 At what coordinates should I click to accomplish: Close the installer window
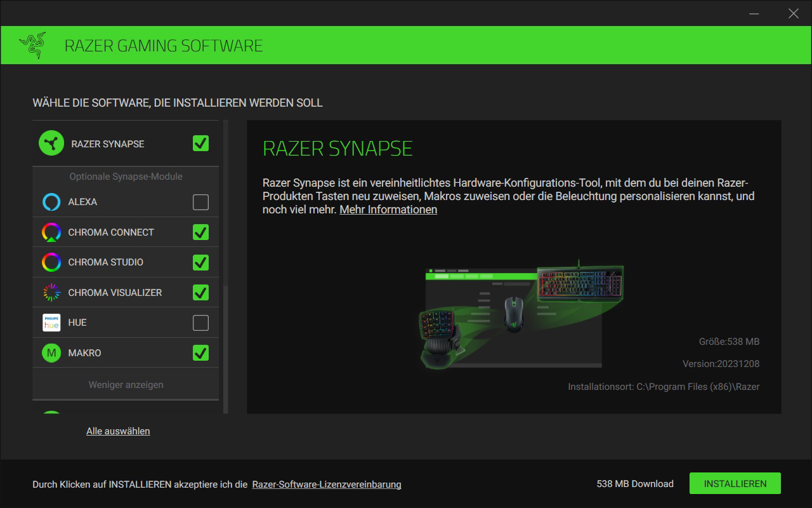pos(794,13)
